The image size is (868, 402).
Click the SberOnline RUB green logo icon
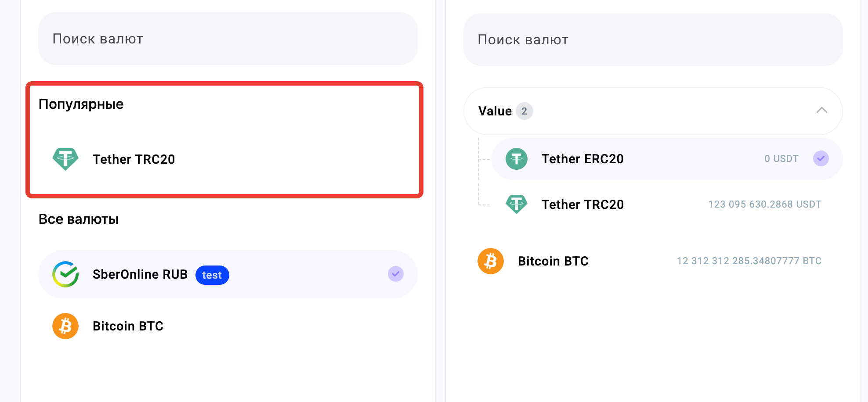[x=65, y=274]
